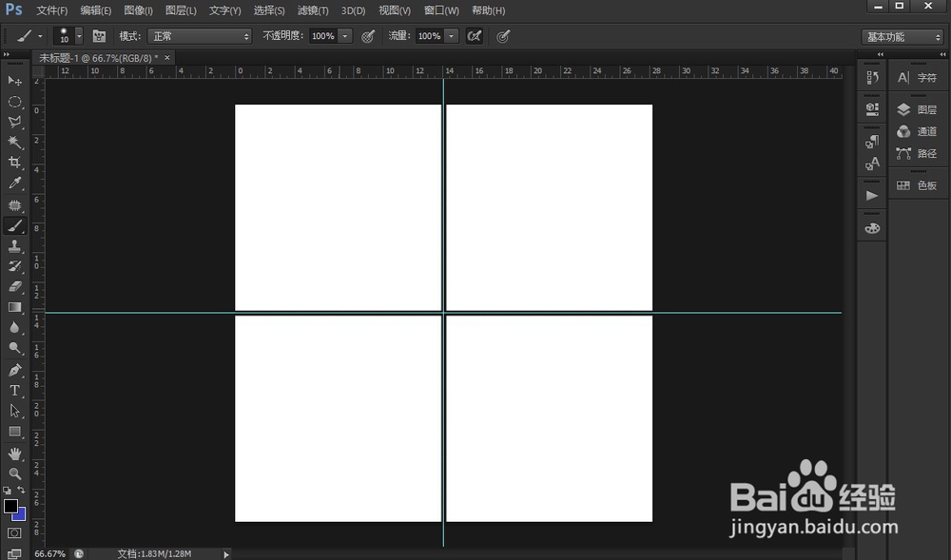This screenshot has width=951, height=560.
Task: Open the 路径 panel
Action: point(917,153)
